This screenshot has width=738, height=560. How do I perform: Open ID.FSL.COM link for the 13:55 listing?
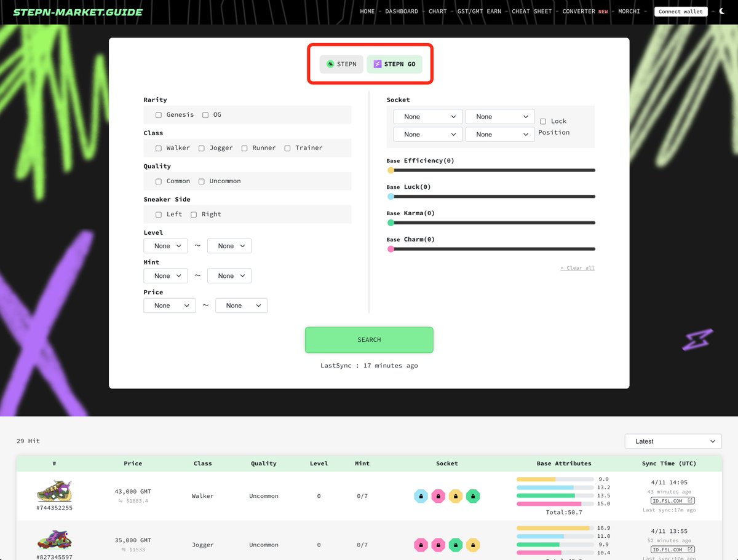(x=673, y=550)
